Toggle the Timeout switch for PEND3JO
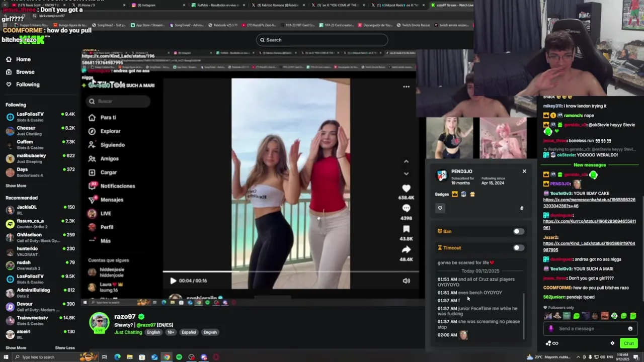Image resolution: width=644 pixels, height=362 pixels. [518, 248]
